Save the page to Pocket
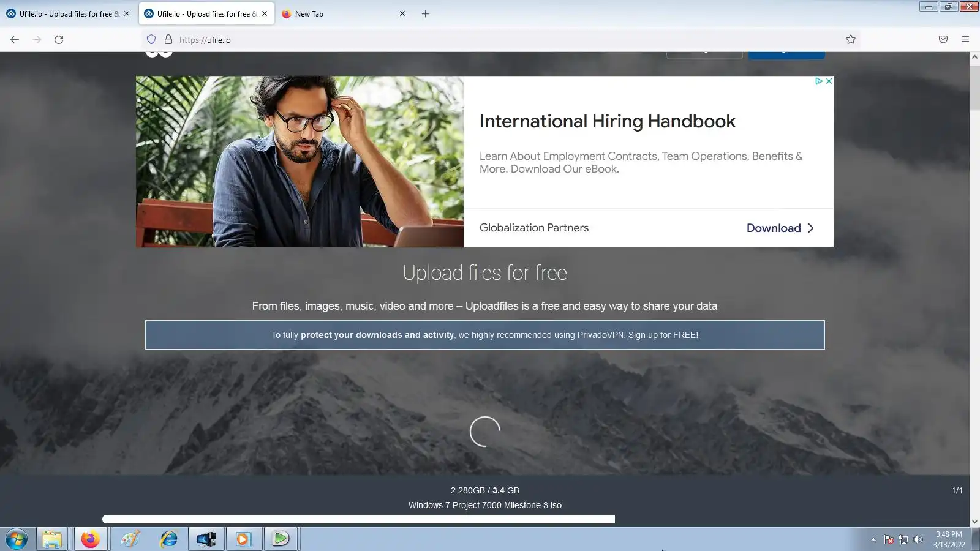The image size is (980, 551). tap(943, 40)
